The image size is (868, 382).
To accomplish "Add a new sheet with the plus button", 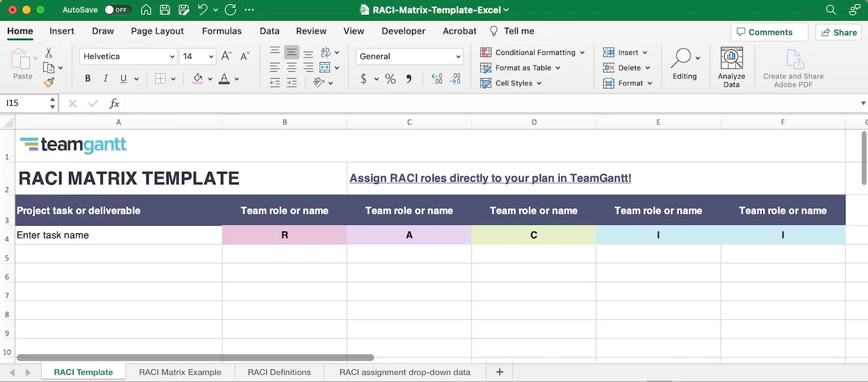I will pos(499,372).
